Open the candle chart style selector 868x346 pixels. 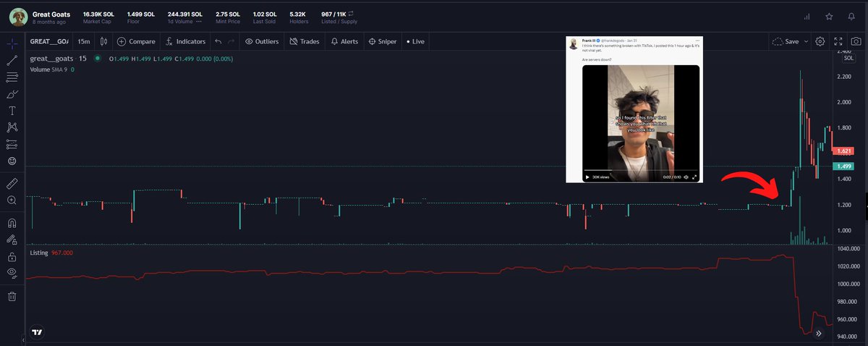click(103, 42)
